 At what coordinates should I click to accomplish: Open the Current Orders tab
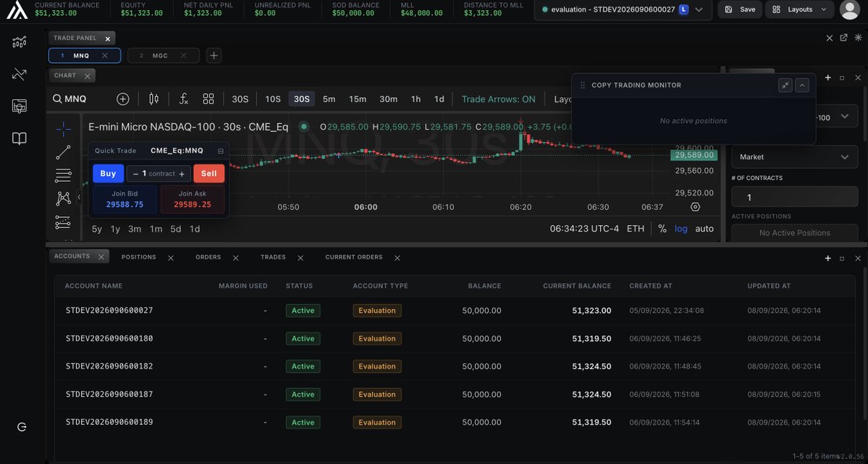(x=354, y=258)
